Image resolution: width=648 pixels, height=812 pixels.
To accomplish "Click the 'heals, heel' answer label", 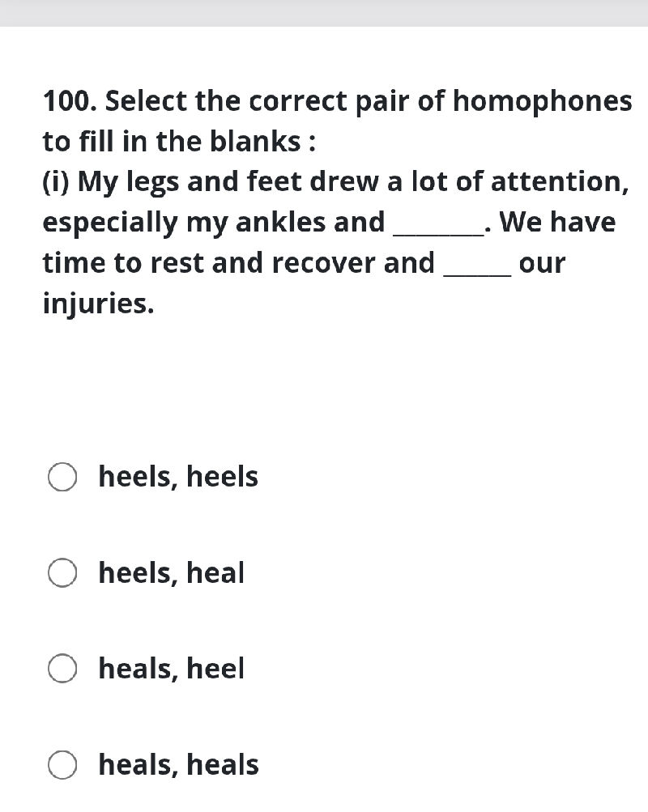I will (170, 669).
